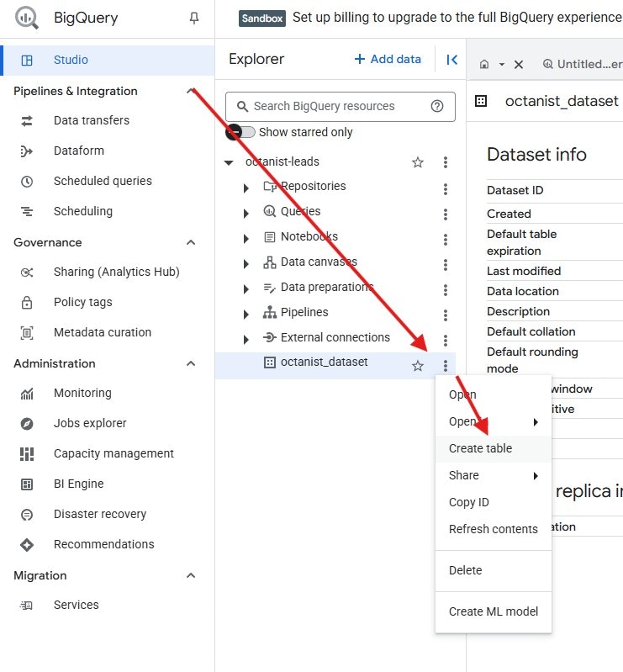The image size is (623, 672).
Task: Click the Scheduling icon
Action: (27, 212)
